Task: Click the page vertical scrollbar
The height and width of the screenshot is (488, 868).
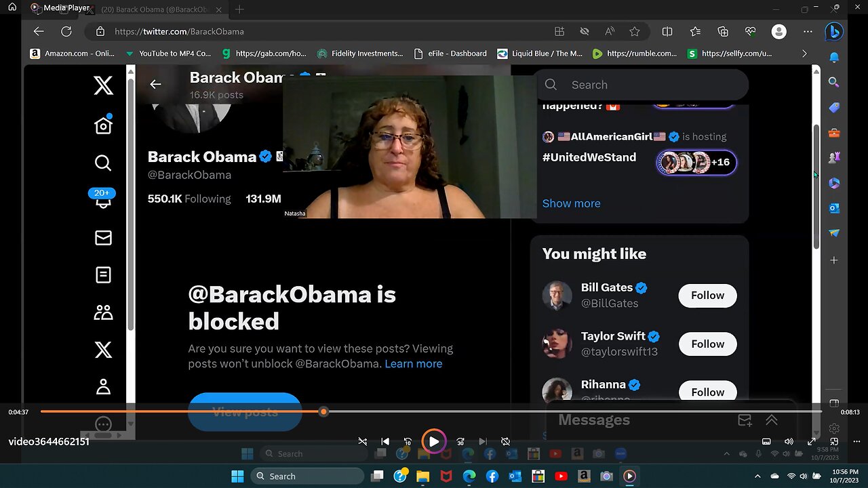Action: (x=816, y=186)
